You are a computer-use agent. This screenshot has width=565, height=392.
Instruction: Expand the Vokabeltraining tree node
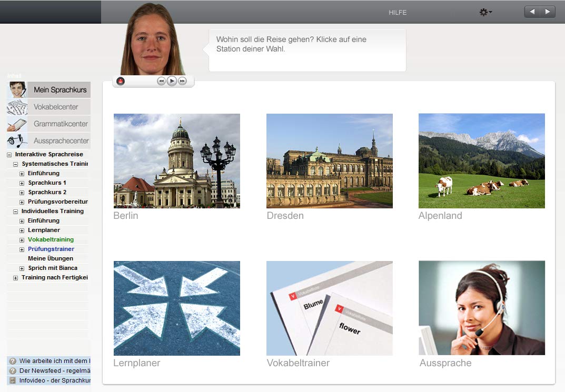click(22, 240)
